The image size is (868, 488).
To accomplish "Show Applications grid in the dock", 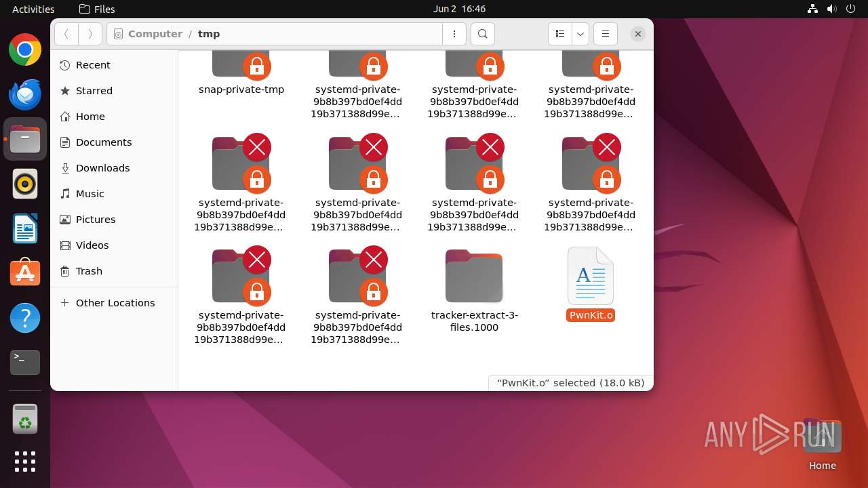I will [25, 462].
